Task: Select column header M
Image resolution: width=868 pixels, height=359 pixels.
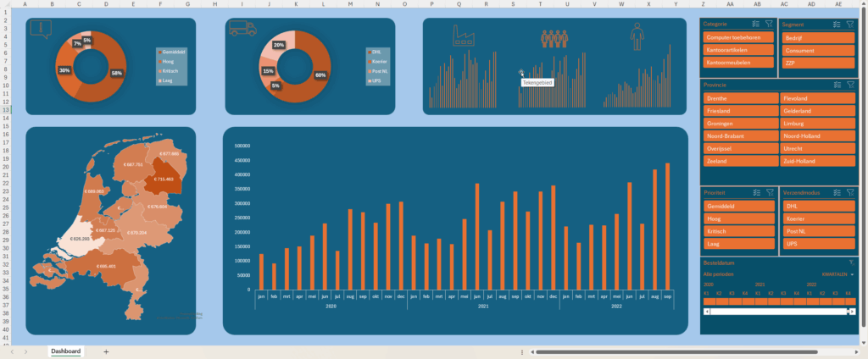Action: 350,3
